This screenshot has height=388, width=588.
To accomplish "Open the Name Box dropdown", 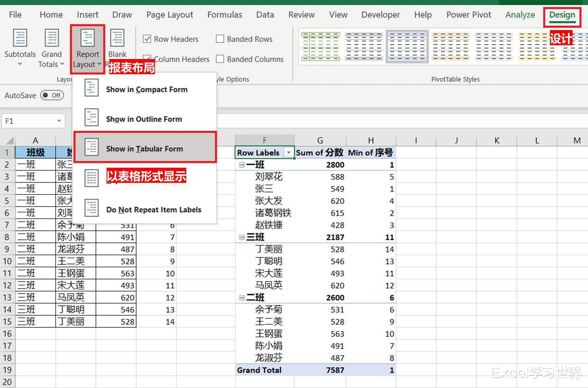I will click(59, 121).
